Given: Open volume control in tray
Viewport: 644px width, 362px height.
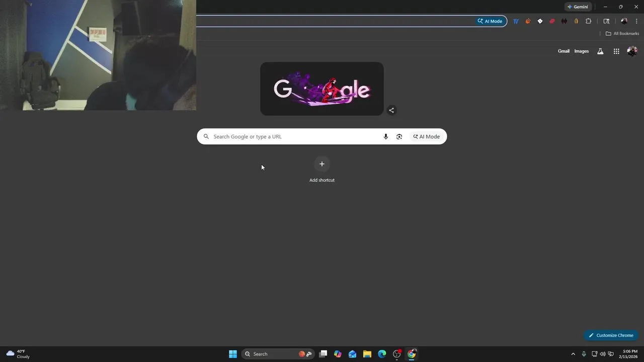Looking at the screenshot, I should [602, 354].
